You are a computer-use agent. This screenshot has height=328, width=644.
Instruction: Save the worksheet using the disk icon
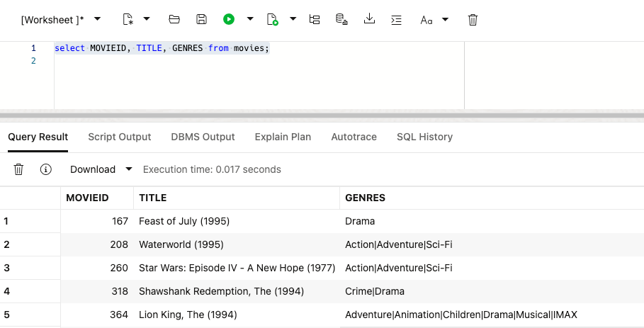(201, 20)
